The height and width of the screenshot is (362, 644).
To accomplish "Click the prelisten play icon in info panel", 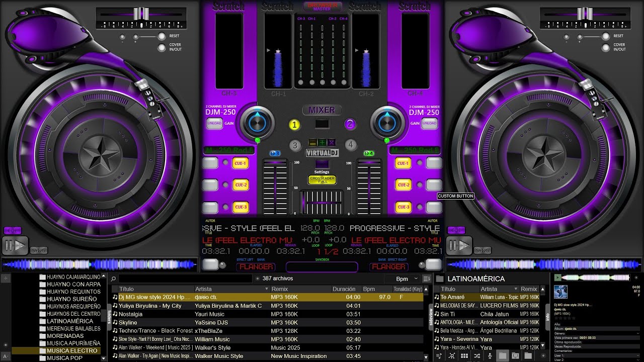I will click(557, 278).
